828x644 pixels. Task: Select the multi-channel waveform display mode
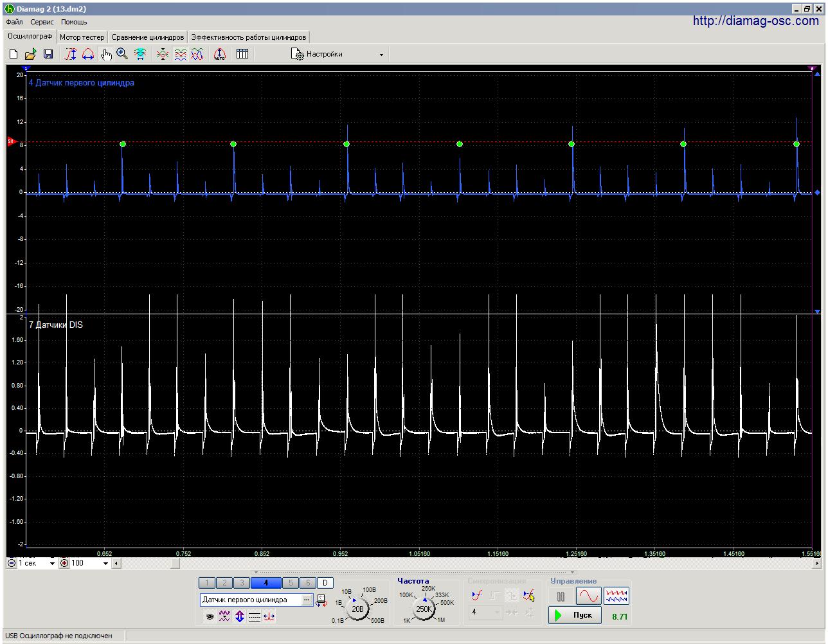click(x=616, y=597)
